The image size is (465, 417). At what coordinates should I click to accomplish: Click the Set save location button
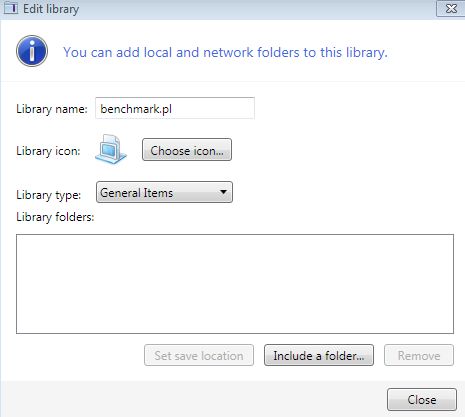pos(199,355)
